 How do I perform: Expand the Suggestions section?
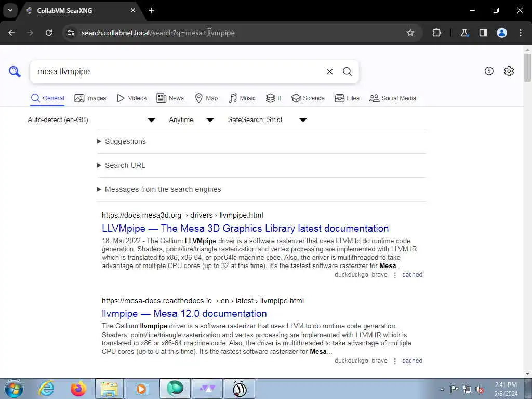(122, 141)
